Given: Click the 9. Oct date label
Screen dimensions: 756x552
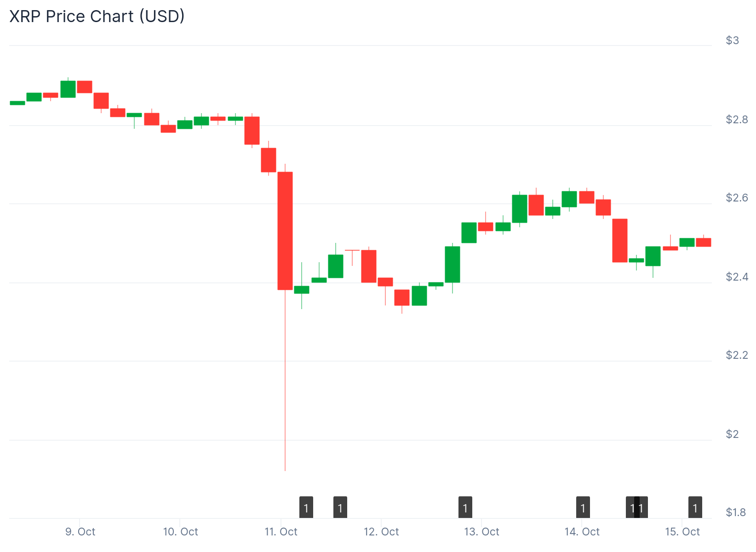Looking at the screenshot, I should click(80, 532).
